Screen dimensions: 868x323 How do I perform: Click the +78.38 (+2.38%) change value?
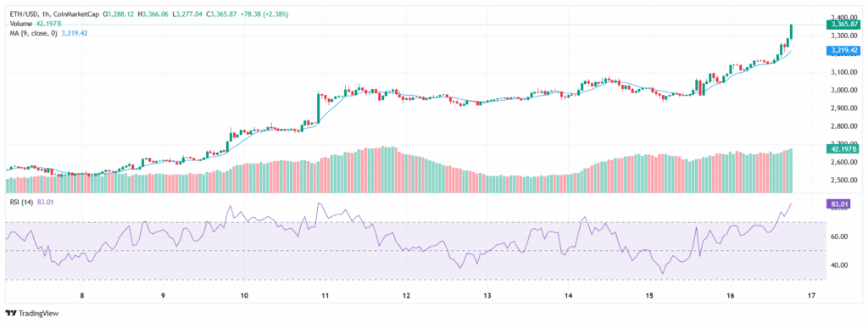[264, 14]
